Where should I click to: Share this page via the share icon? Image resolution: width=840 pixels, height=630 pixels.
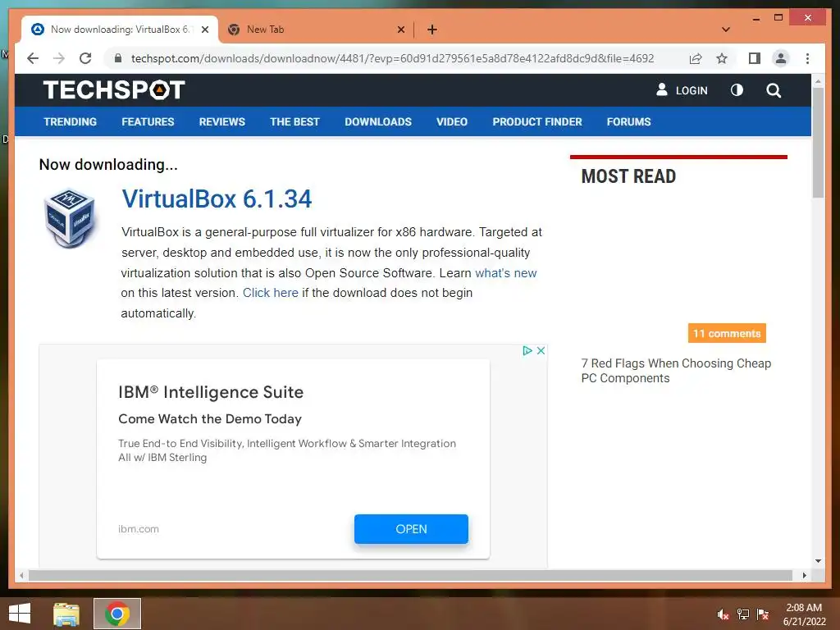(696, 58)
